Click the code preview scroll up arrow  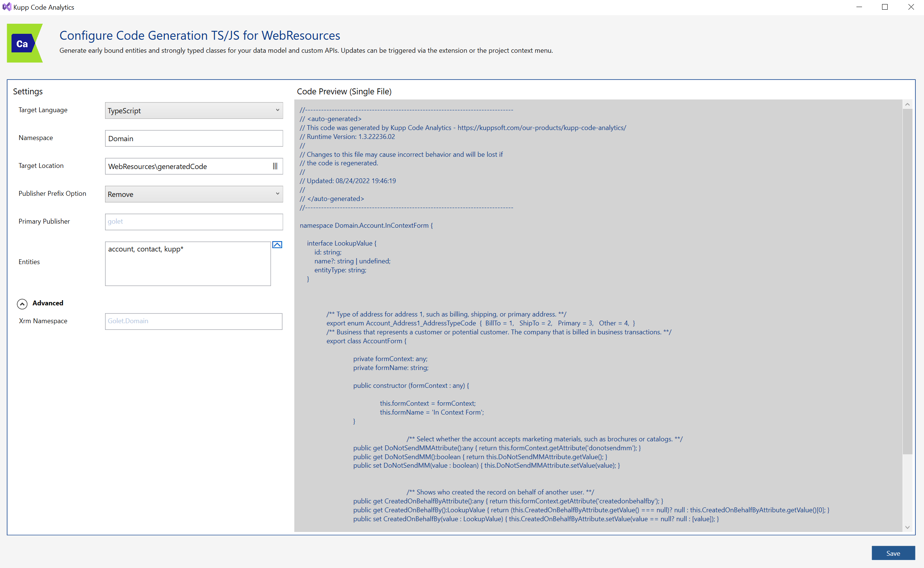[907, 104]
